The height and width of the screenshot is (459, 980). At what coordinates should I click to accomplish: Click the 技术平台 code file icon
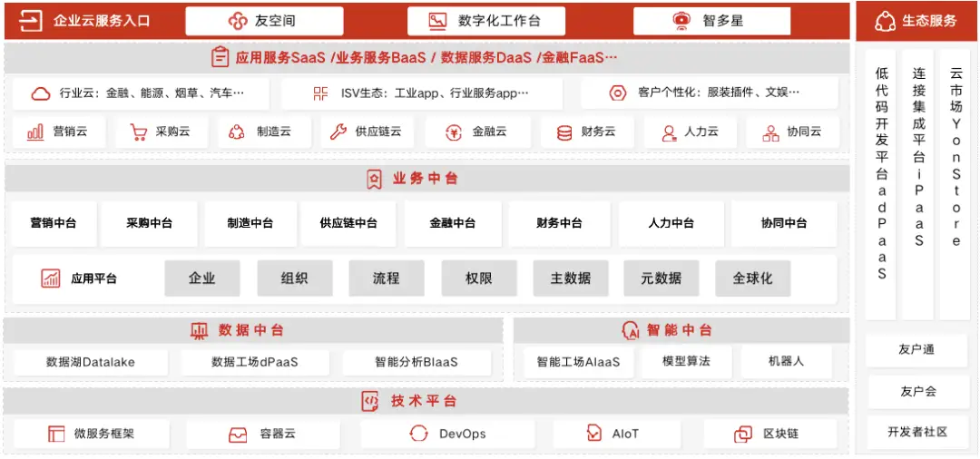click(370, 401)
